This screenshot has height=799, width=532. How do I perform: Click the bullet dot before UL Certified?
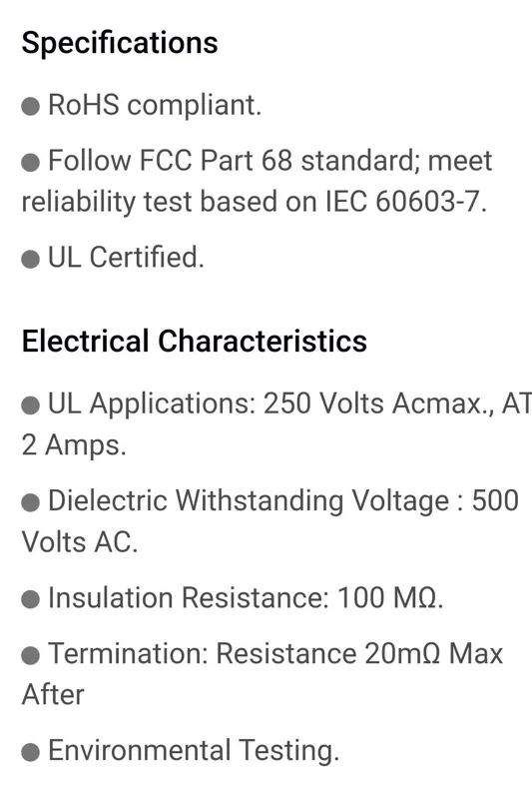tap(31, 259)
